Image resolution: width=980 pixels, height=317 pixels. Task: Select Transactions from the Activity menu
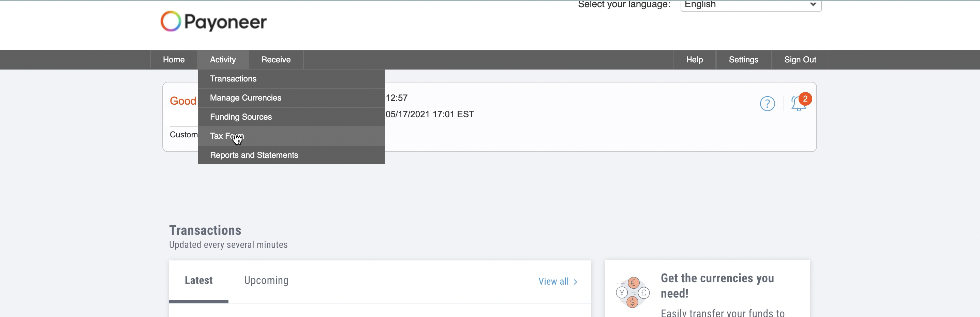coord(233,79)
